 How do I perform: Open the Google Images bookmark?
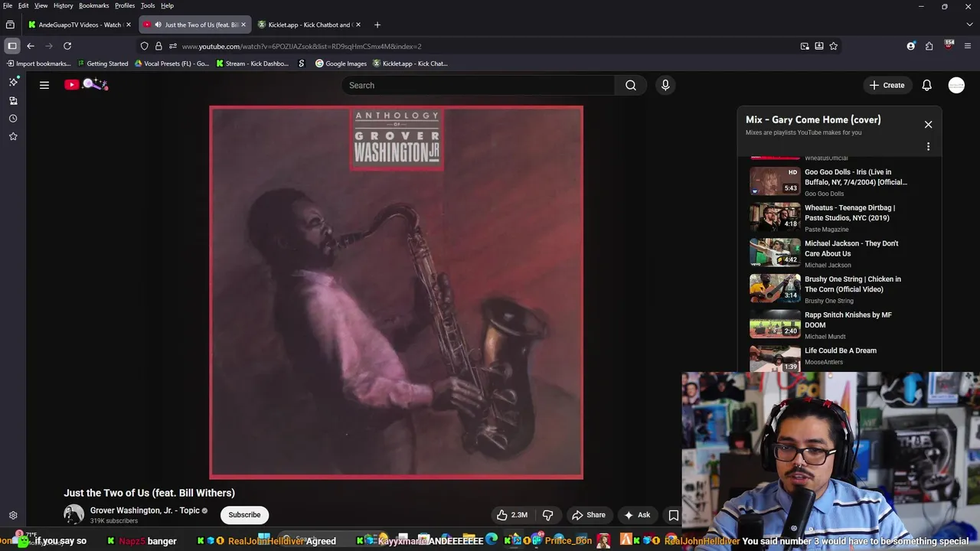coord(341,64)
